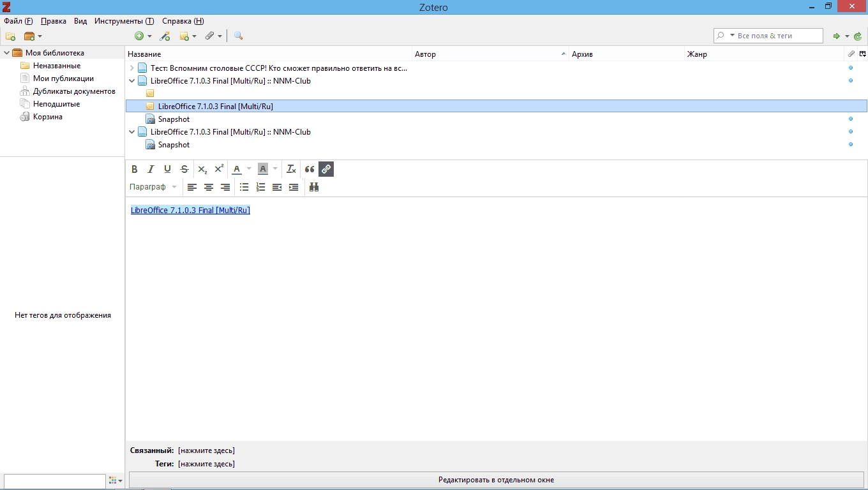The image size is (868, 490).
Task: Select the Неназванные collection
Action: coord(57,66)
